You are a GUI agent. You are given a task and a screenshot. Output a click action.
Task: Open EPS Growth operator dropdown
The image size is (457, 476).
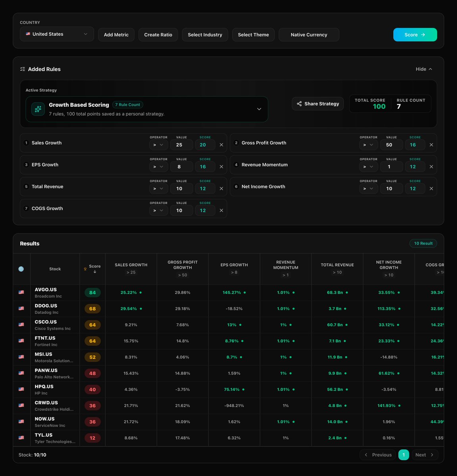pyautogui.click(x=158, y=167)
